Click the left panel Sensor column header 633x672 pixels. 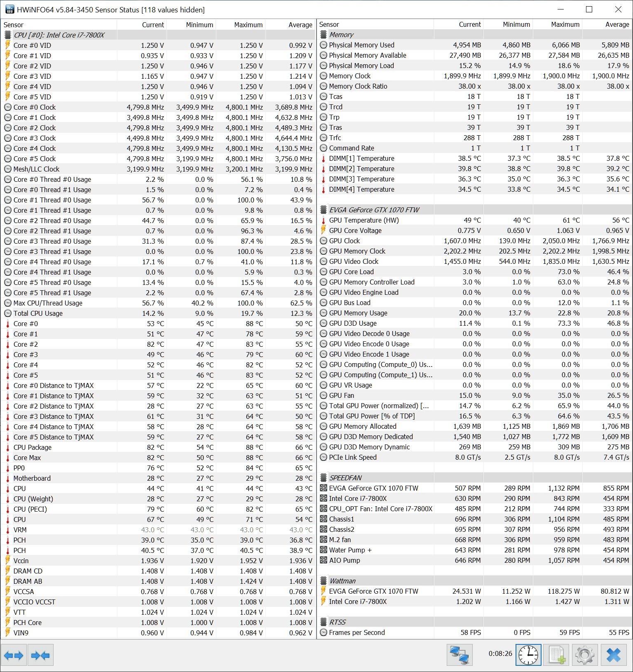tap(59, 25)
